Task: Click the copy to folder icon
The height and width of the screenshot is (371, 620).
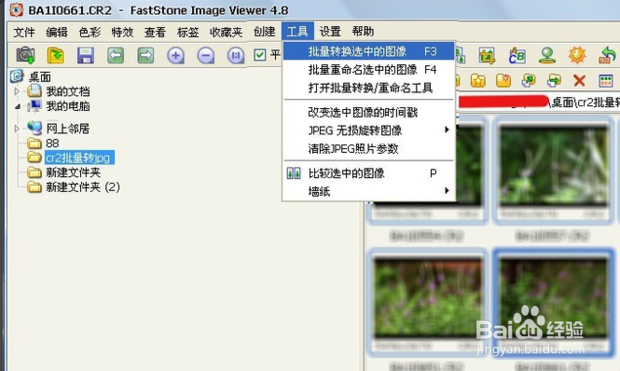Action: point(529,81)
